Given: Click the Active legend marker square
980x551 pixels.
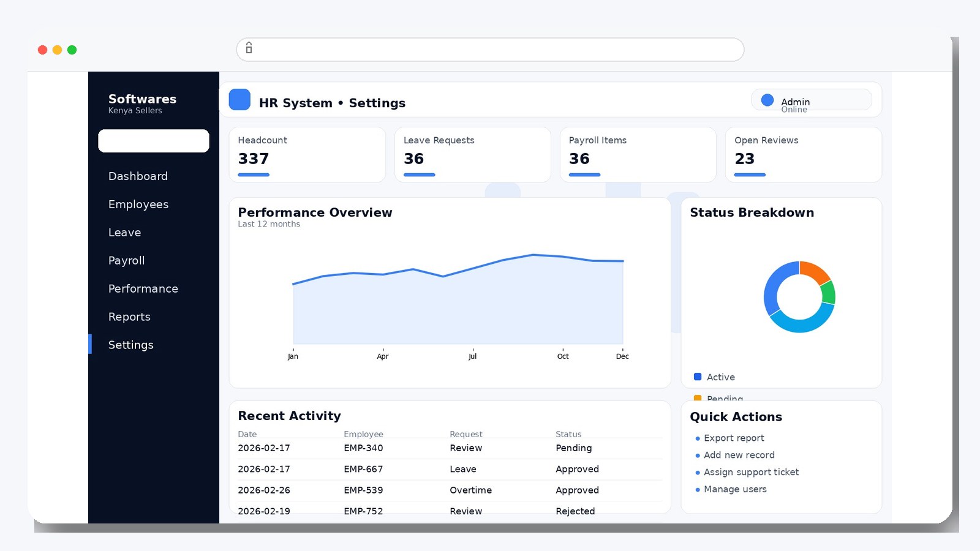Looking at the screenshot, I should tap(696, 377).
